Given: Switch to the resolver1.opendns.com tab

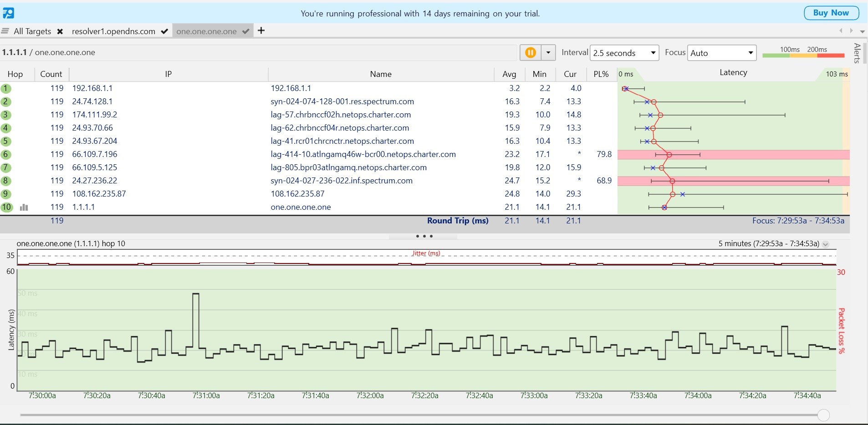Looking at the screenshot, I should click(x=113, y=31).
